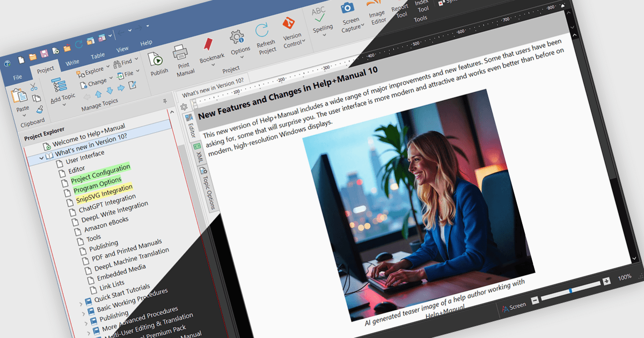Switch to the Write ribbon tab
This screenshot has width=644, height=338.
coord(72,63)
